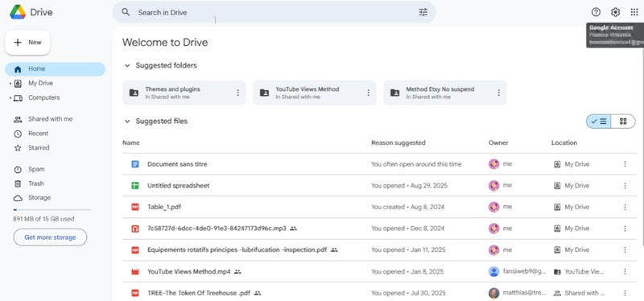
Task: Click the video icon of YouTube Views Method.mp4
Action: coord(135,271)
